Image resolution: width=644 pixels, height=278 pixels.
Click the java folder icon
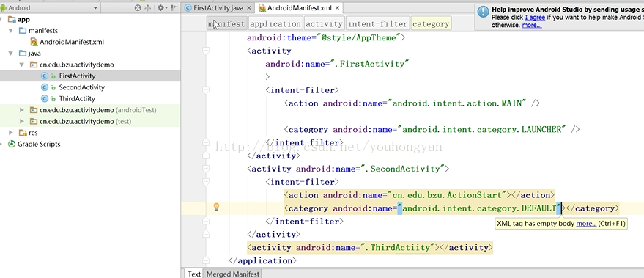pyautogui.click(x=23, y=54)
